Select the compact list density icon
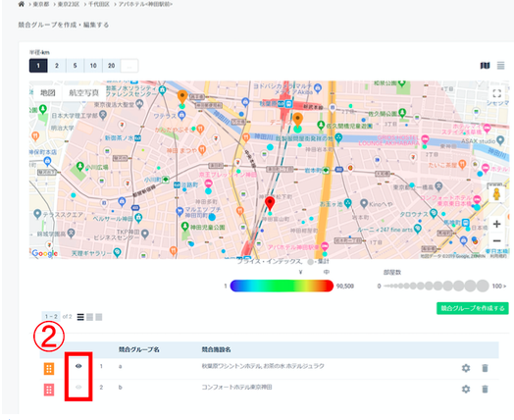The height and width of the screenshot is (420, 514). pyautogui.click(x=80, y=317)
